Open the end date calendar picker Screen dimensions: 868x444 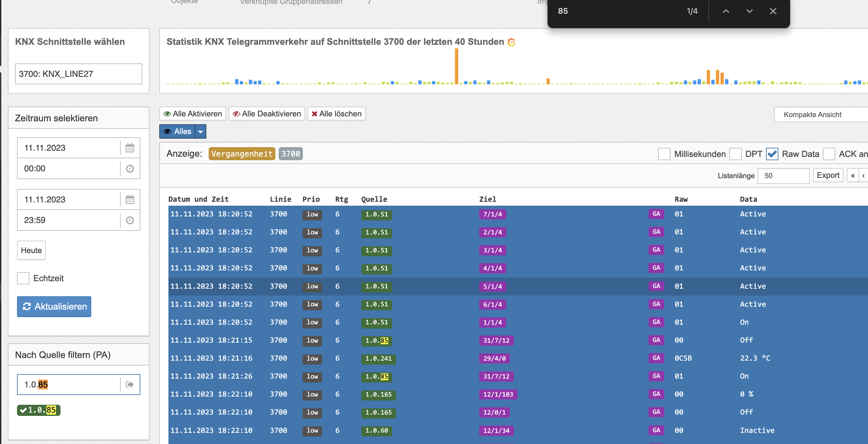(130, 199)
